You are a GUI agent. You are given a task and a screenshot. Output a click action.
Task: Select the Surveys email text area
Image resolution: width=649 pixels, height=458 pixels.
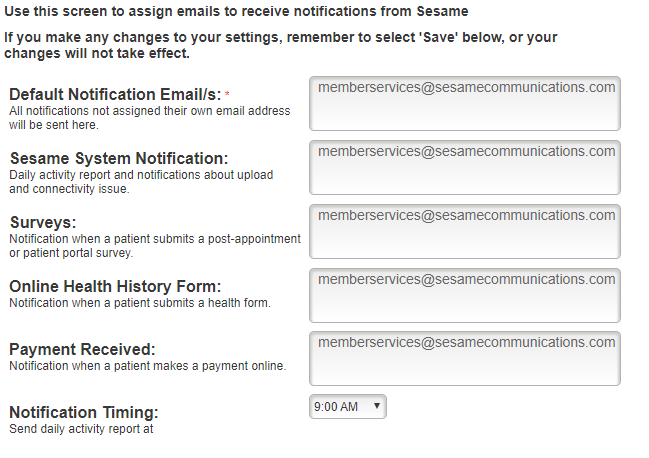pos(464,231)
